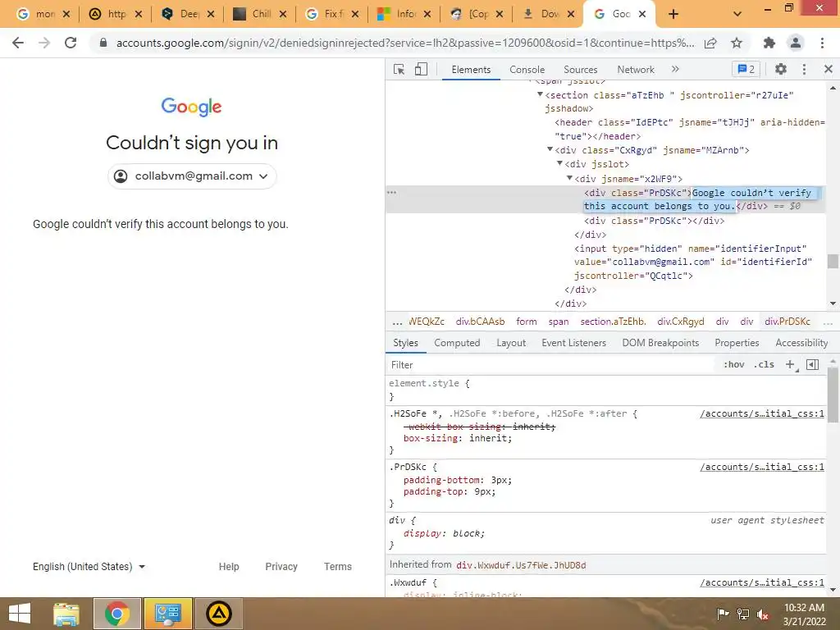
Task: Switch to the Console tab
Action: [527, 70]
